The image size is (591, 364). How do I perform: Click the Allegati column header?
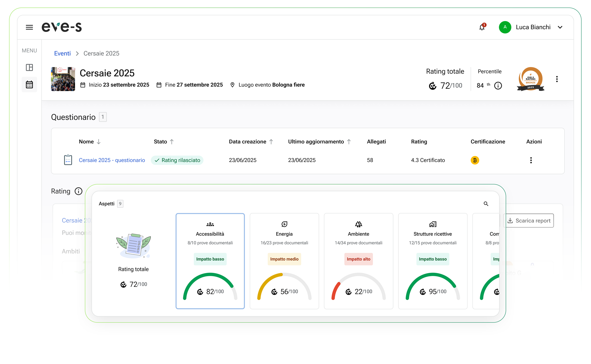[376, 142]
